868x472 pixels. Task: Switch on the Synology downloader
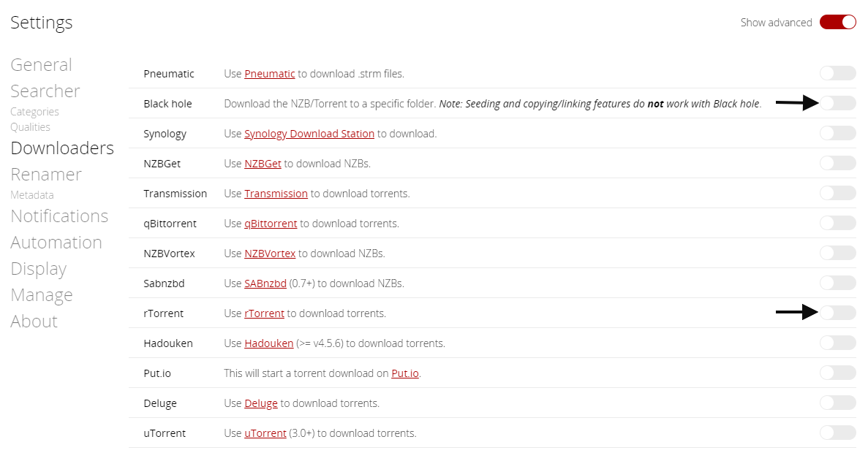[837, 133]
